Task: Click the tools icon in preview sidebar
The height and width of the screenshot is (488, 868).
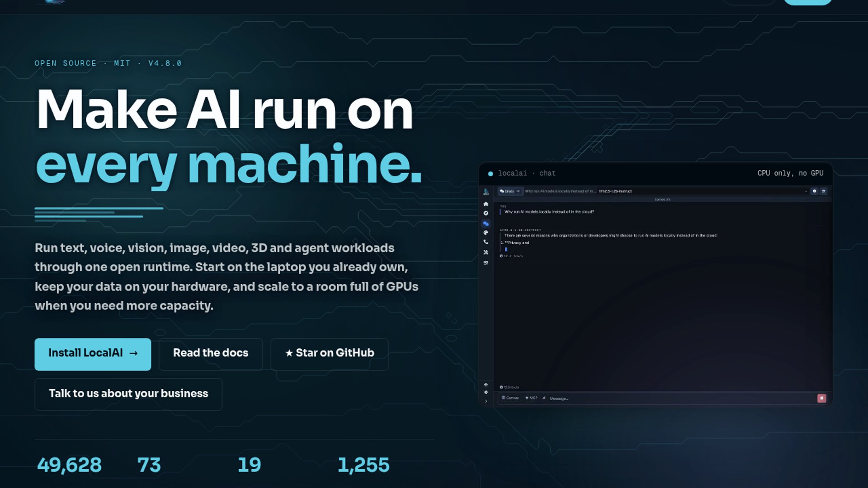Action: tap(486, 252)
